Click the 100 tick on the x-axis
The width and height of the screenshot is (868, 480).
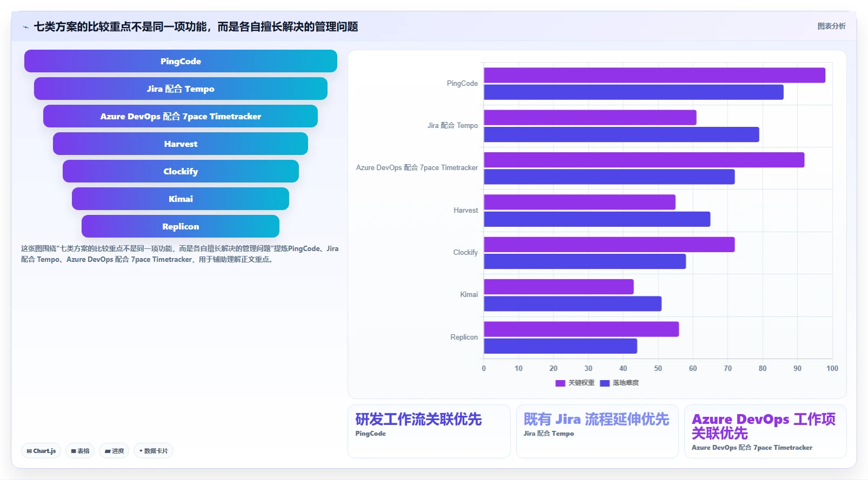coord(832,369)
